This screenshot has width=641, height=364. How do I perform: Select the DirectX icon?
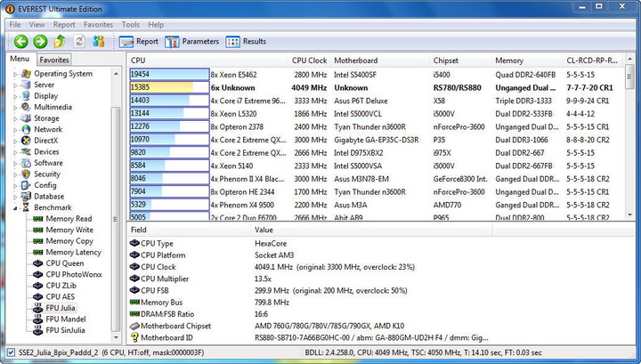click(x=26, y=141)
